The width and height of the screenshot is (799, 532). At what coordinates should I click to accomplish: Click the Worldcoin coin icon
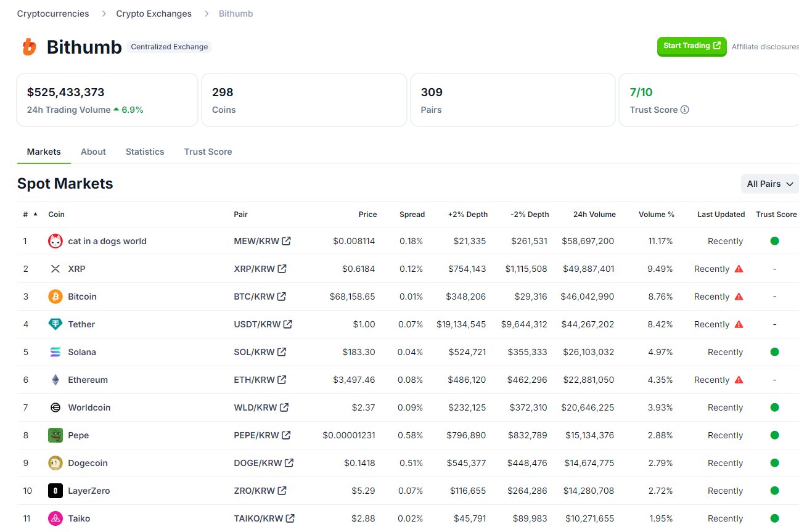55,407
